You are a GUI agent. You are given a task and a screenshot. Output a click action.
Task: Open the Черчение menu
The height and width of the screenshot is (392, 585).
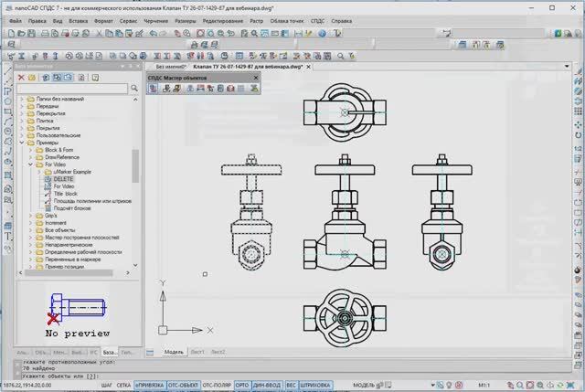(x=155, y=21)
